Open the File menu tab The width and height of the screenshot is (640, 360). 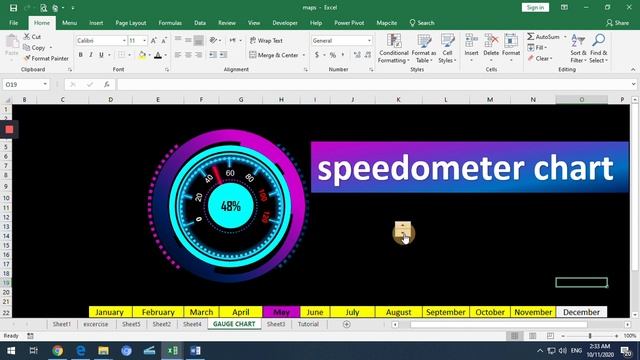click(x=13, y=23)
